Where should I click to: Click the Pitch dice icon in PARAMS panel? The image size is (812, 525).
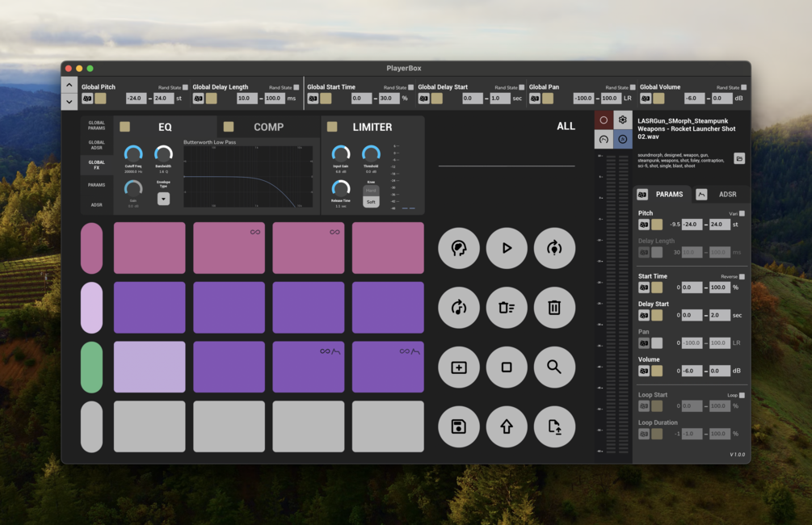644,225
